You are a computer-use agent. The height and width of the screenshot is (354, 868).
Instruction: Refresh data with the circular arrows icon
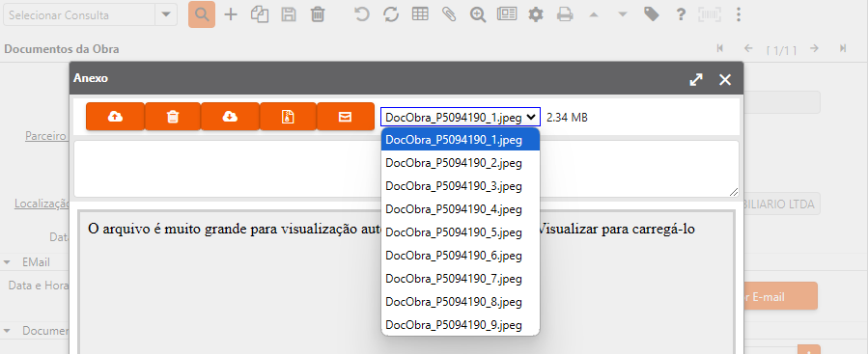(x=391, y=14)
